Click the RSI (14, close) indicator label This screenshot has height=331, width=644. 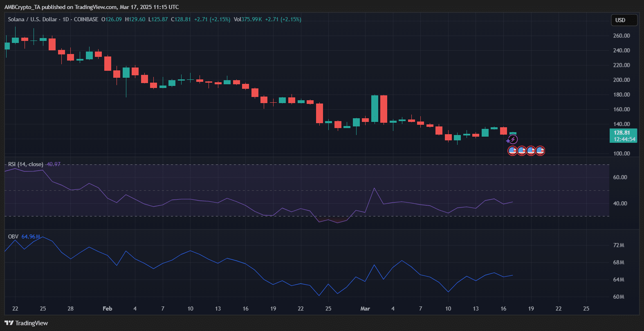click(25, 164)
